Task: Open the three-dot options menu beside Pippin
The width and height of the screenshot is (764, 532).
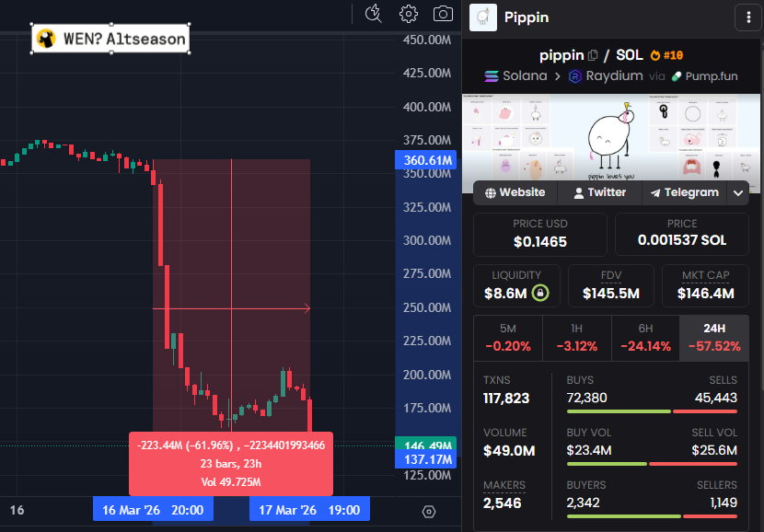Action: click(x=748, y=17)
